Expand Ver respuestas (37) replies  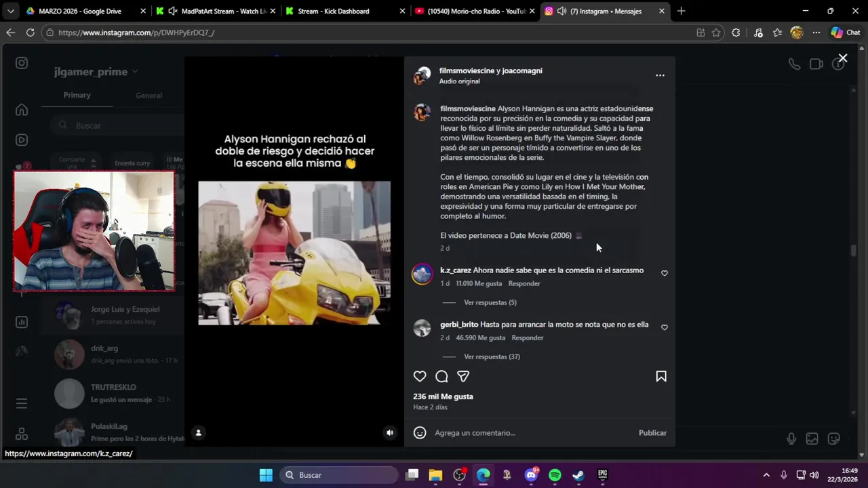point(492,357)
